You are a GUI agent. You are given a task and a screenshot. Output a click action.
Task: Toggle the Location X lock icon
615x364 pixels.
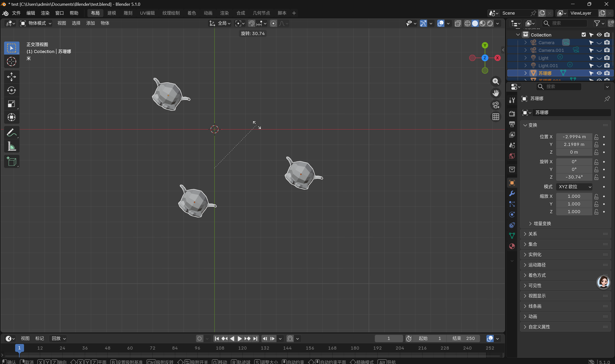(596, 137)
